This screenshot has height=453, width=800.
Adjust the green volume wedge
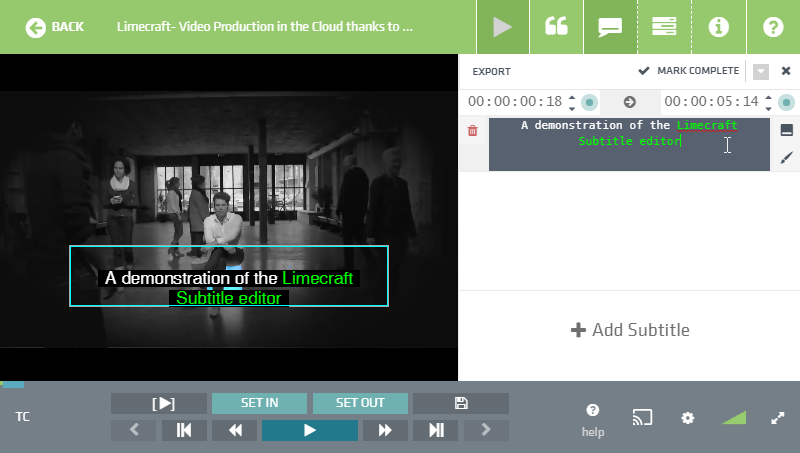(x=734, y=418)
